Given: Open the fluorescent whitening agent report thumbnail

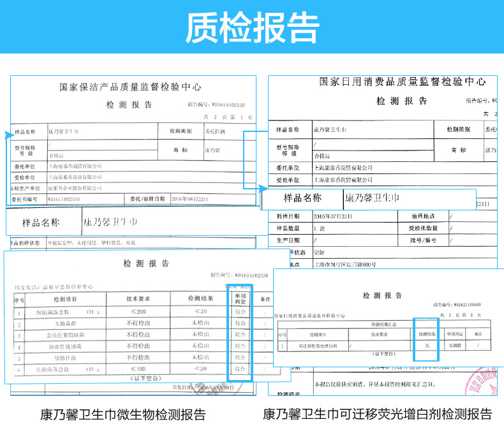Looking at the screenshot, I should coord(383,235).
